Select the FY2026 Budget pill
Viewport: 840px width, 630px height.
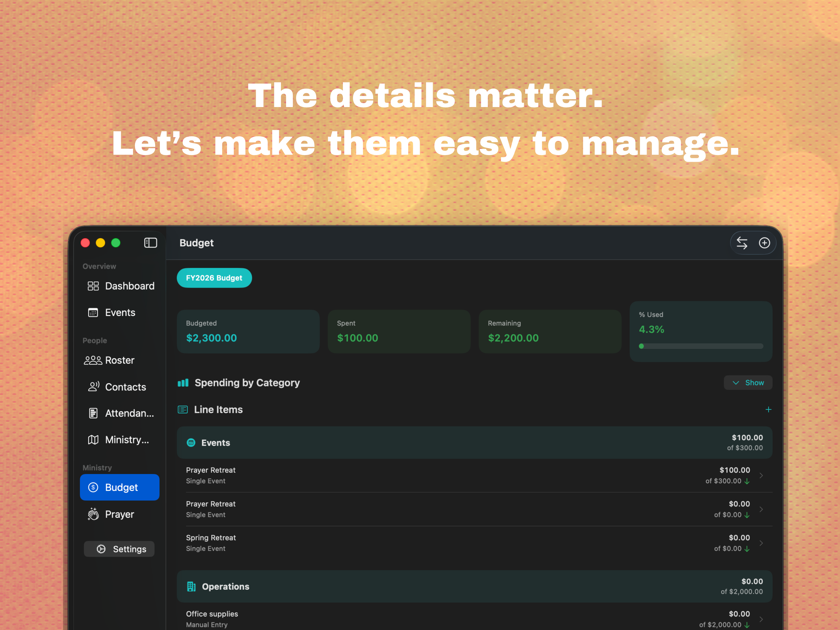[x=214, y=278]
